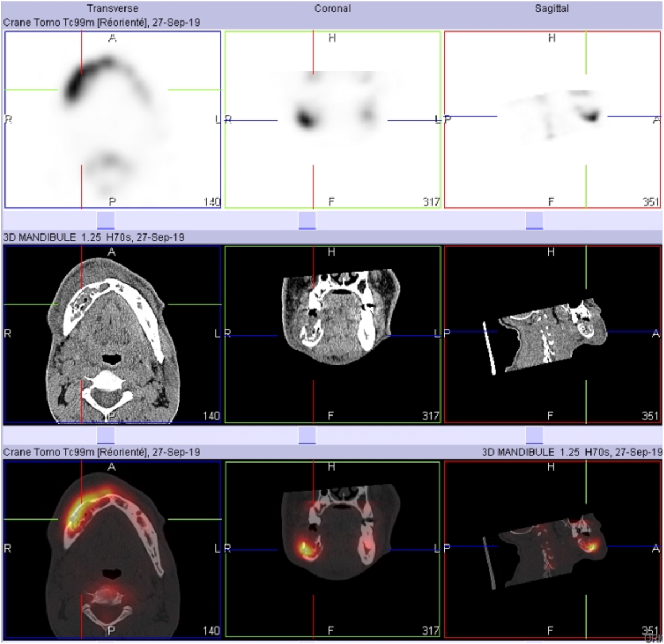This screenshot has width=664, height=644.
Task: Select the middle-row '3D MANDIBULE 1.25 H70s' series label
Action: coord(94,237)
